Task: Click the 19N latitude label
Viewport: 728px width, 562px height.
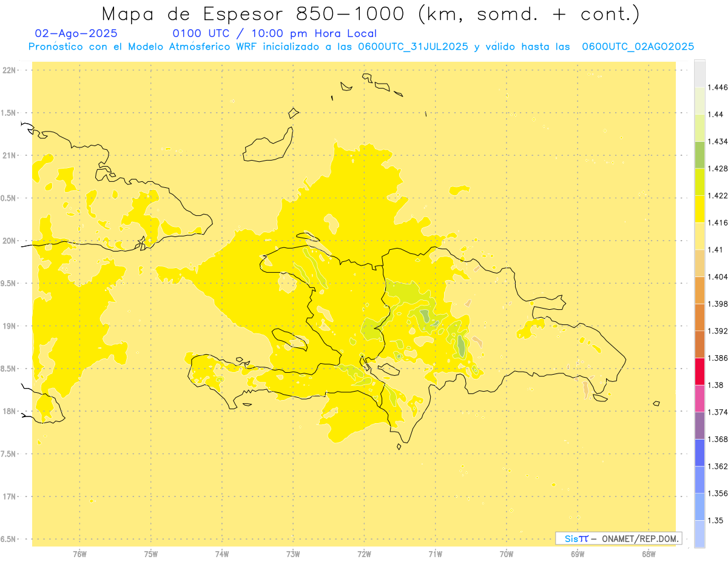Action: click(9, 326)
